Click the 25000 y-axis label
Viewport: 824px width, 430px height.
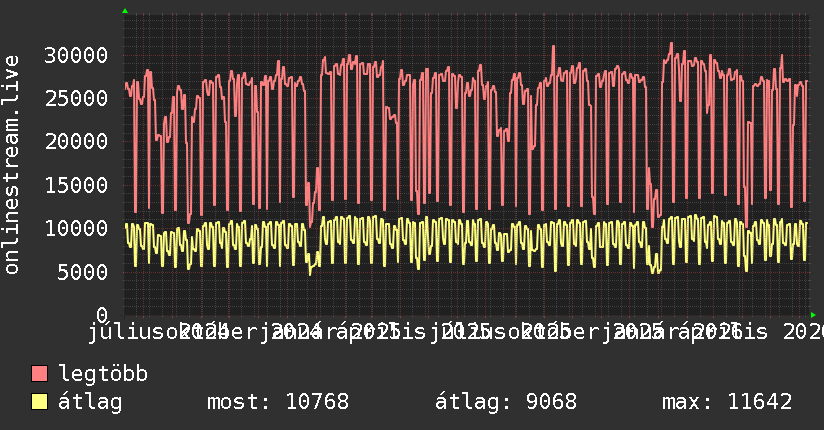pyautogui.click(x=76, y=98)
